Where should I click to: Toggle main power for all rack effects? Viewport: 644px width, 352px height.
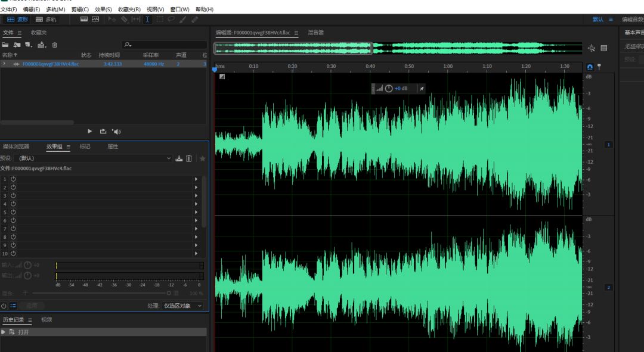4,306
